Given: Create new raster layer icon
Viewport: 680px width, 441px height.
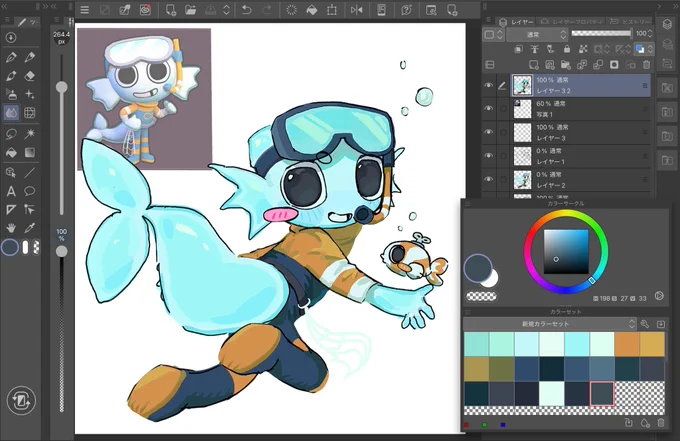Looking at the screenshot, I should (533, 65).
